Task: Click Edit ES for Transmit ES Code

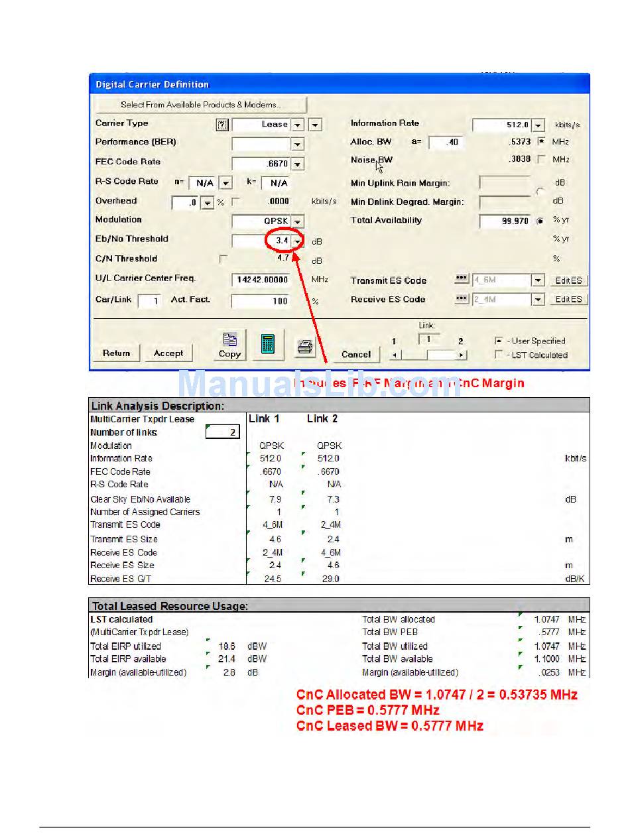Action: pos(569,280)
